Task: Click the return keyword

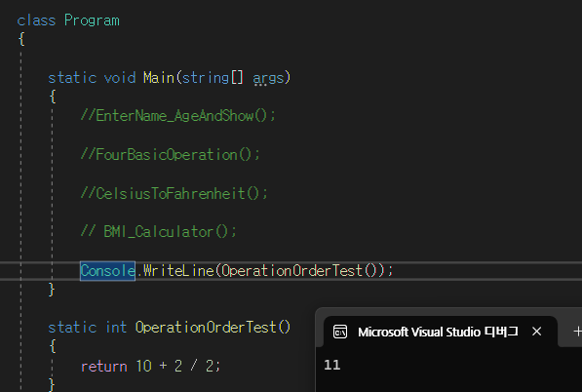Action: point(104,367)
